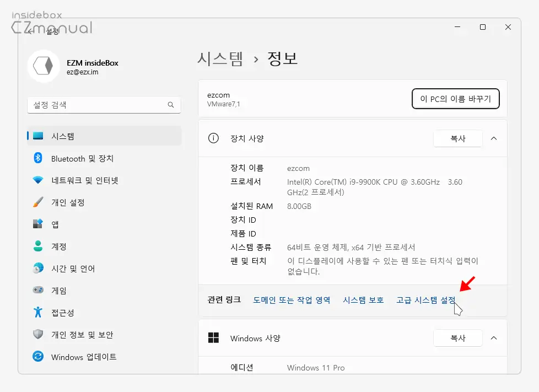Click the Time and language globe icon
Image resolution: width=539 pixels, height=392 pixels.
(38, 268)
